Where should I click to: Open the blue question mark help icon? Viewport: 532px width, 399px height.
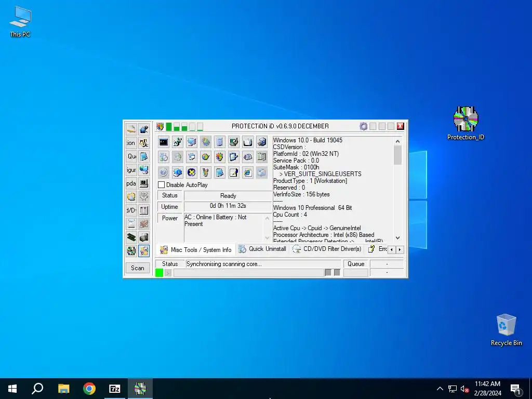(x=164, y=172)
